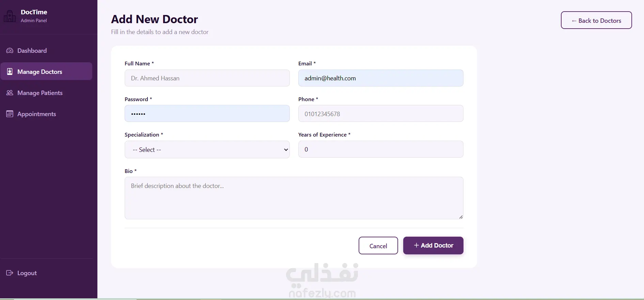Click the Manage Doctors badge icon
Viewport: 644px width, 300px height.
coord(10,72)
